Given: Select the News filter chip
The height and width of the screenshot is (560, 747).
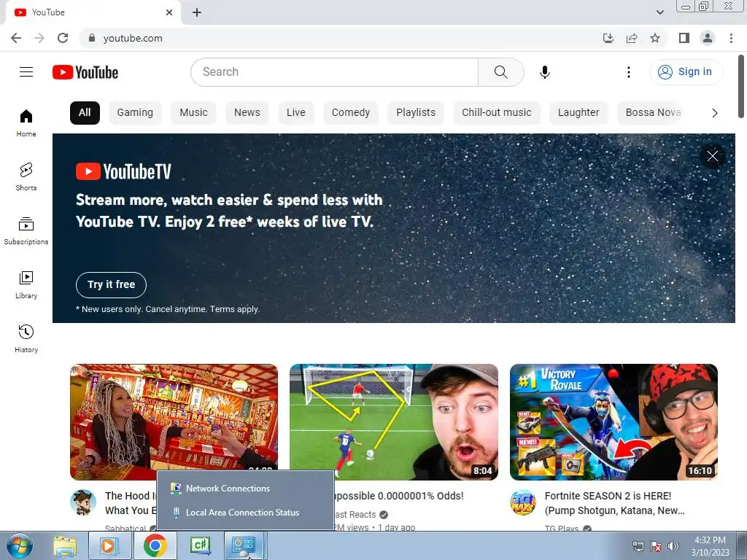Looking at the screenshot, I should tap(247, 113).
